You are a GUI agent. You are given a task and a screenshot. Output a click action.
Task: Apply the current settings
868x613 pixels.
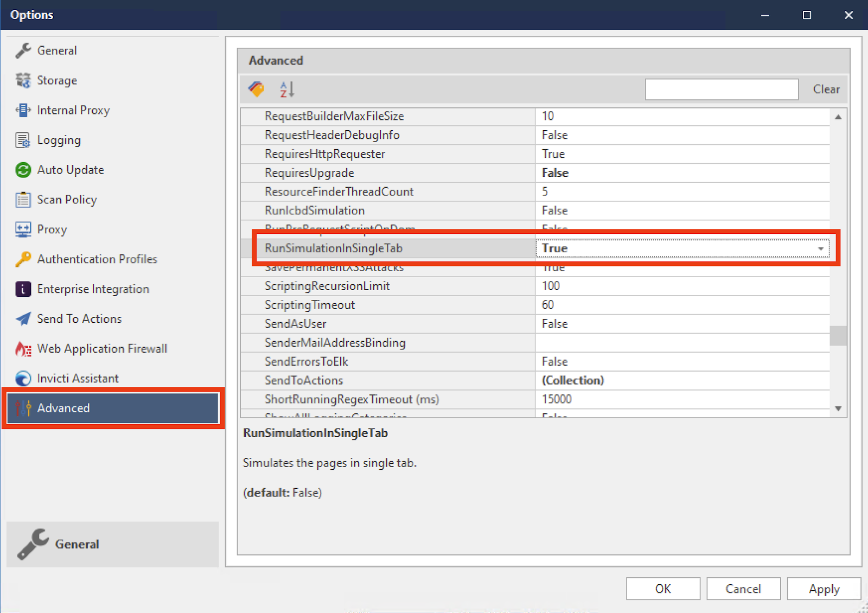click(824, 589)
